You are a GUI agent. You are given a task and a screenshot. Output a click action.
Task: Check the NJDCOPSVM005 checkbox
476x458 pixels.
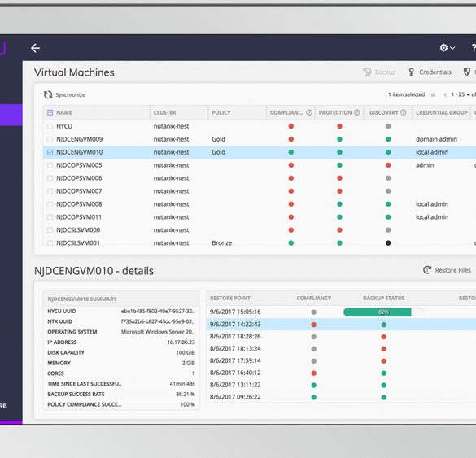click(x=50, y=165)
